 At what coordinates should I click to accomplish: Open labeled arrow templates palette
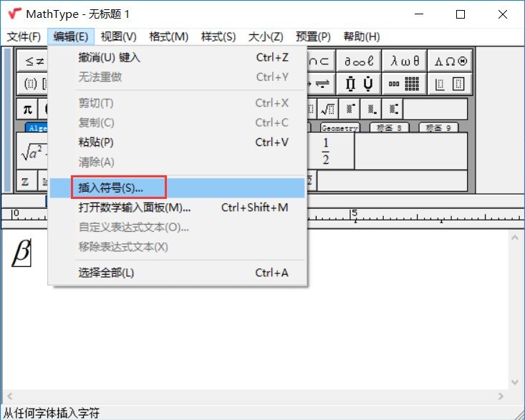point(320,84)
